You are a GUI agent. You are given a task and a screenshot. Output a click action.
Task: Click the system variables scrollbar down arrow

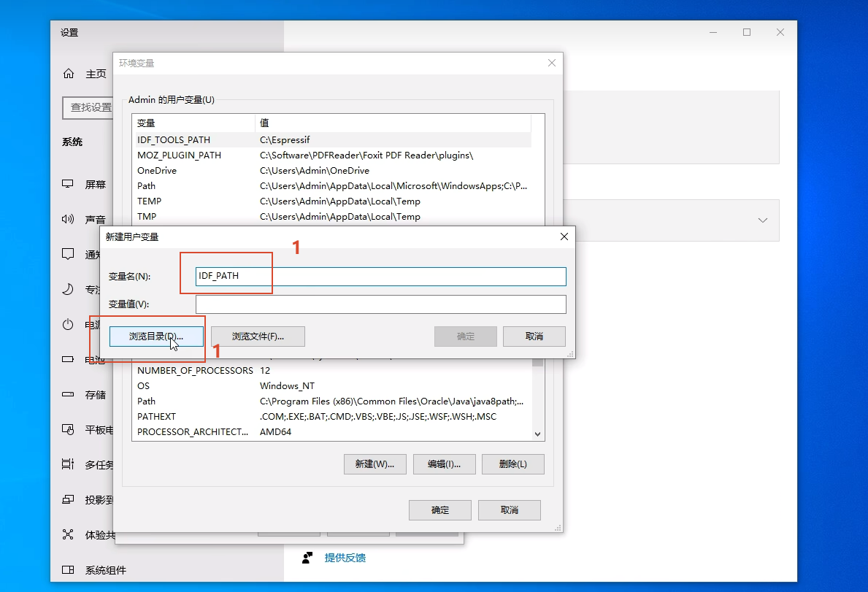coord(537,434)
